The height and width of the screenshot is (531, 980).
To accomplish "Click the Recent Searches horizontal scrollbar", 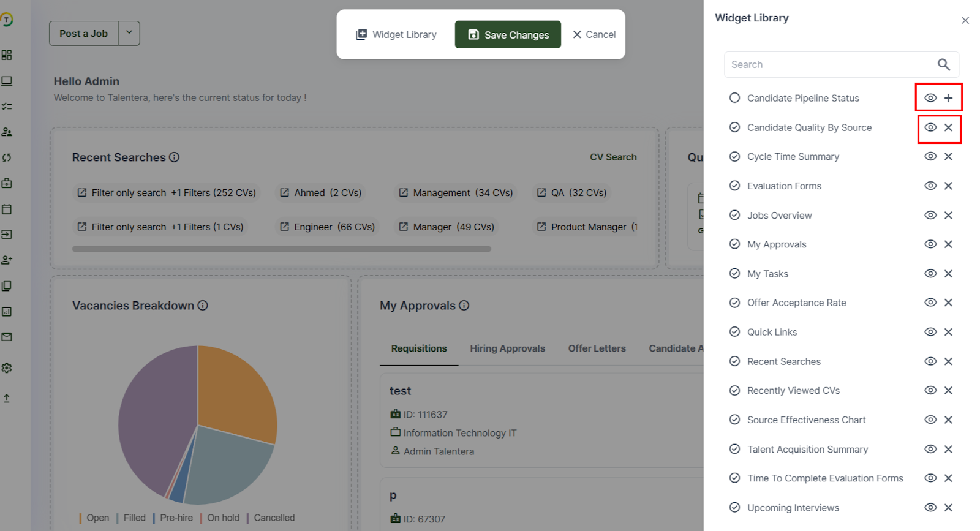I will pyautogui.click(x=282, y=249).
